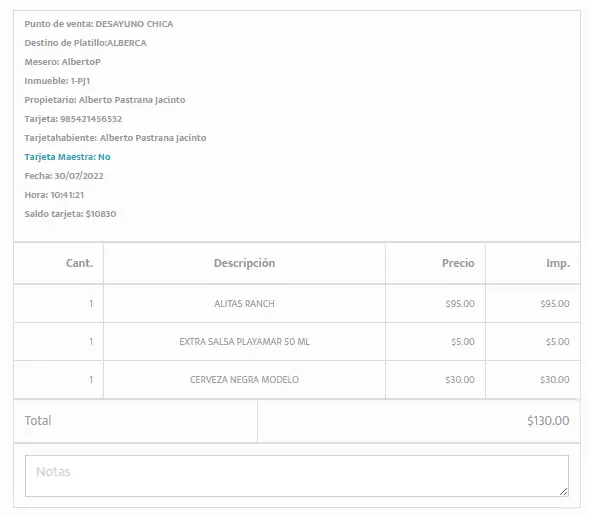Click the Descripción column header
The image size is (590, 516).
point(244,263)
